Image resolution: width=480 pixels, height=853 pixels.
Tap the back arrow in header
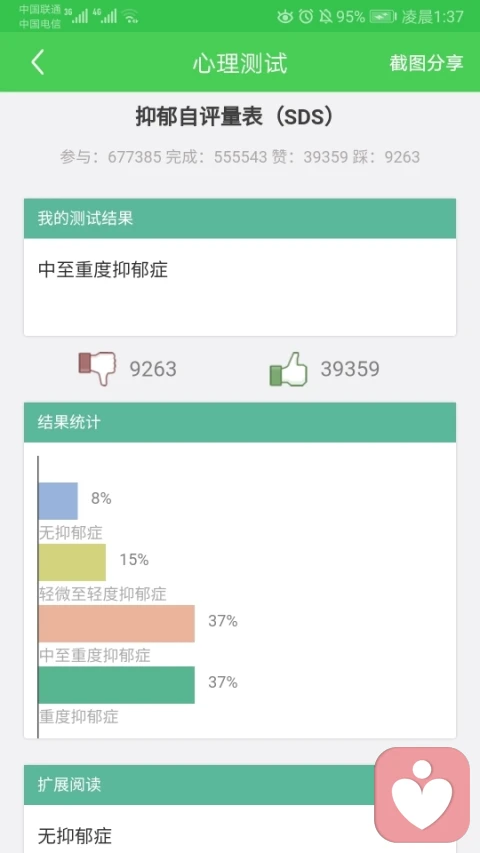point(38,63)
